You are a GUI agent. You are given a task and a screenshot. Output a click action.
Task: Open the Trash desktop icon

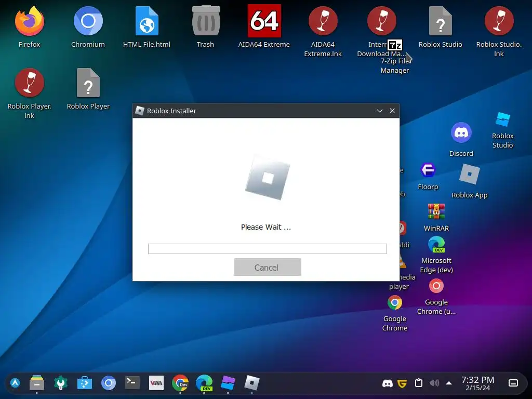coord(206,21)
